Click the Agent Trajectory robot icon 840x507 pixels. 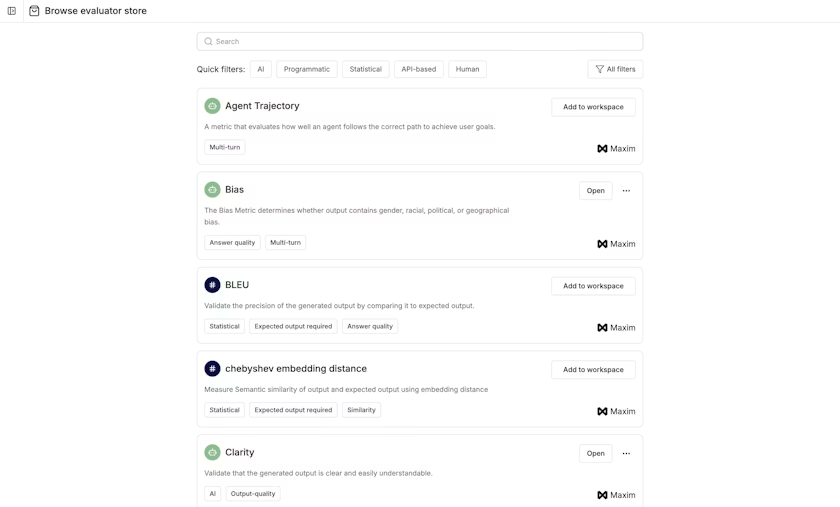point(212,106)
